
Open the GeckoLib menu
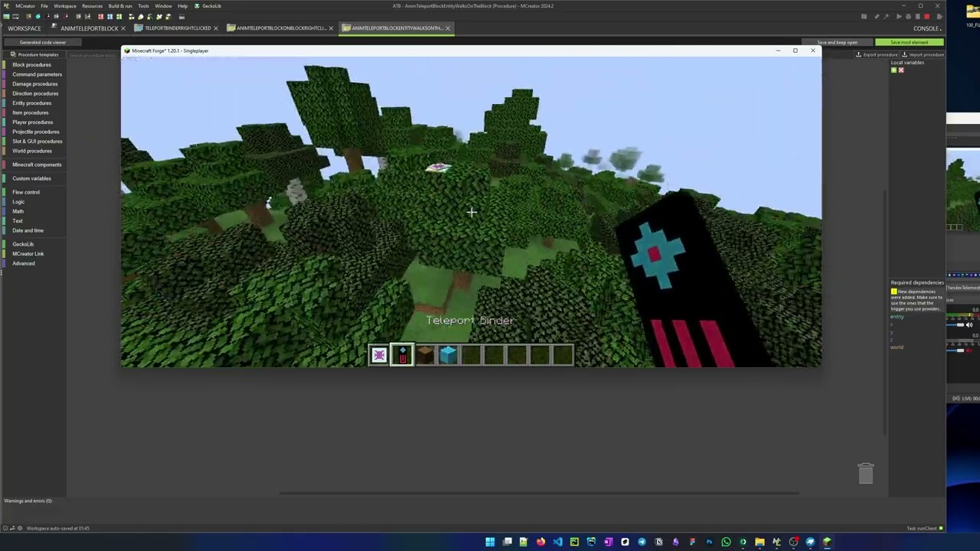tap(208, 6)
